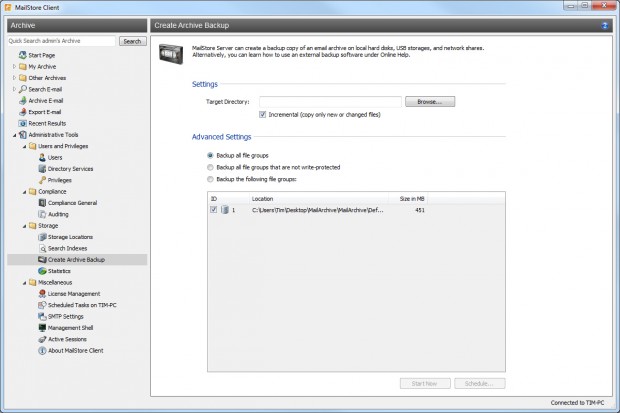Click the Active Sessions icon
The image size is (620, 413).
coord(42,339)
